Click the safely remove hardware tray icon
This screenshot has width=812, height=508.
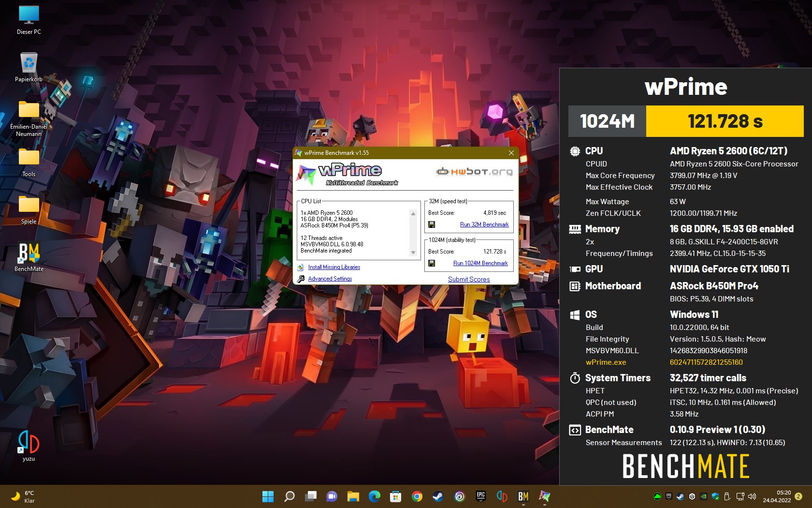pos(727,496)
